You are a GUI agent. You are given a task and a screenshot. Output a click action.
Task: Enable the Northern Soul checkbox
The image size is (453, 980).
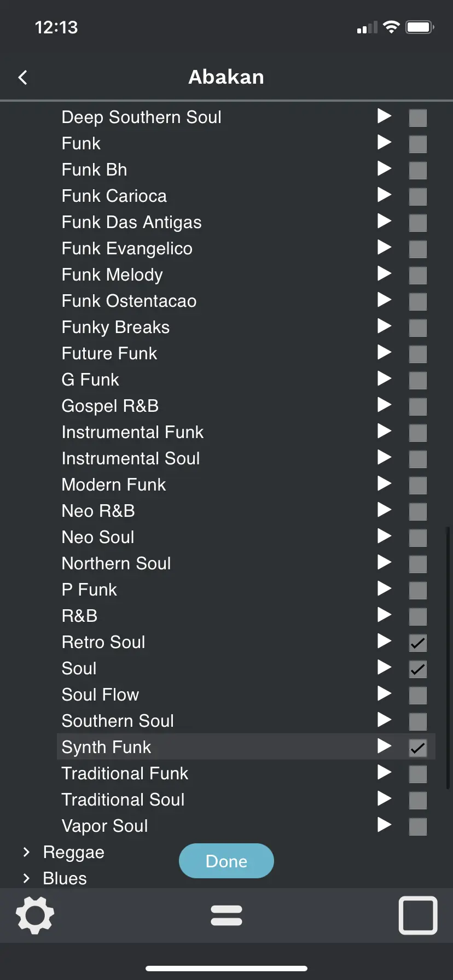(418, 564)
